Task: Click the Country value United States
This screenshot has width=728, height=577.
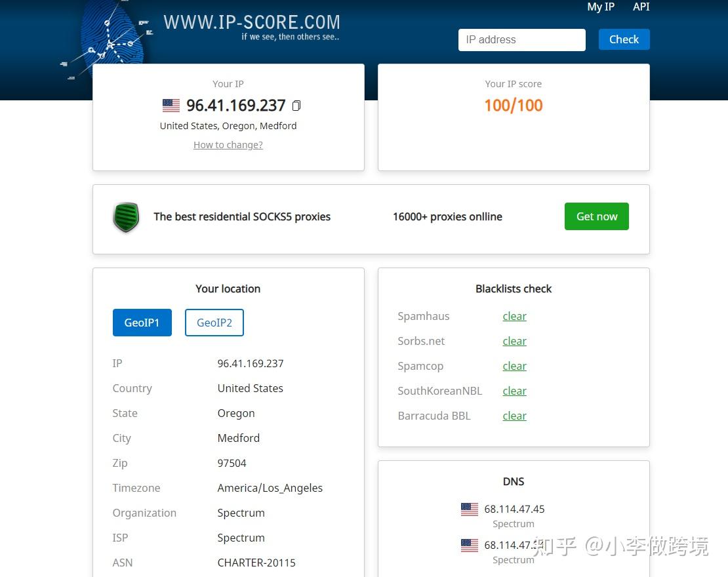Action: pyautogui.click(x=251, y=389)
